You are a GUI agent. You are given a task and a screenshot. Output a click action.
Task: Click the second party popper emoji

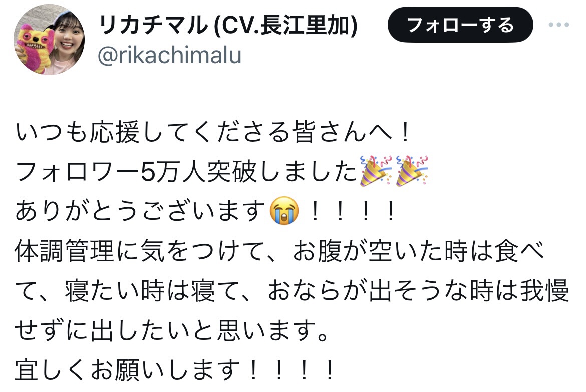(412, 171)
